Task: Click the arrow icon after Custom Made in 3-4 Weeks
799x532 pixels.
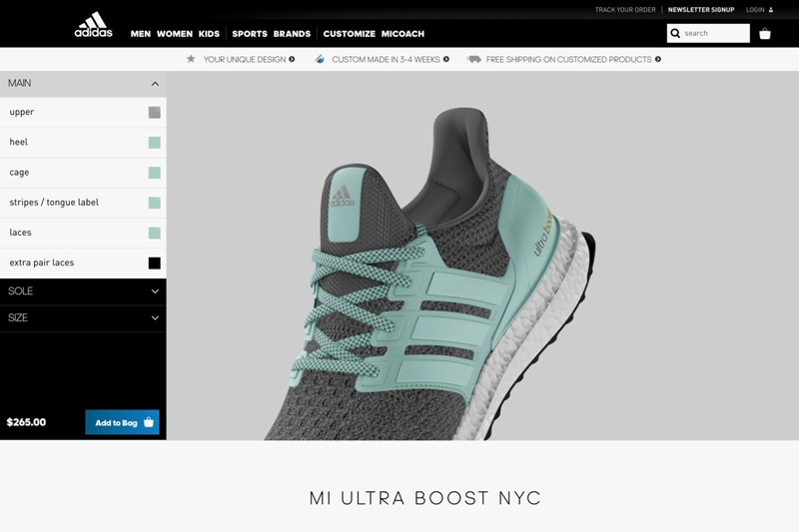Action: click(x=446, y=59)
